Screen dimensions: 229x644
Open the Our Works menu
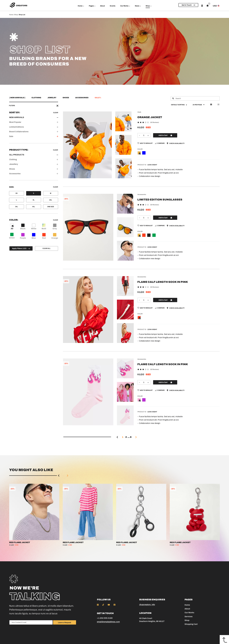point(125,6)
